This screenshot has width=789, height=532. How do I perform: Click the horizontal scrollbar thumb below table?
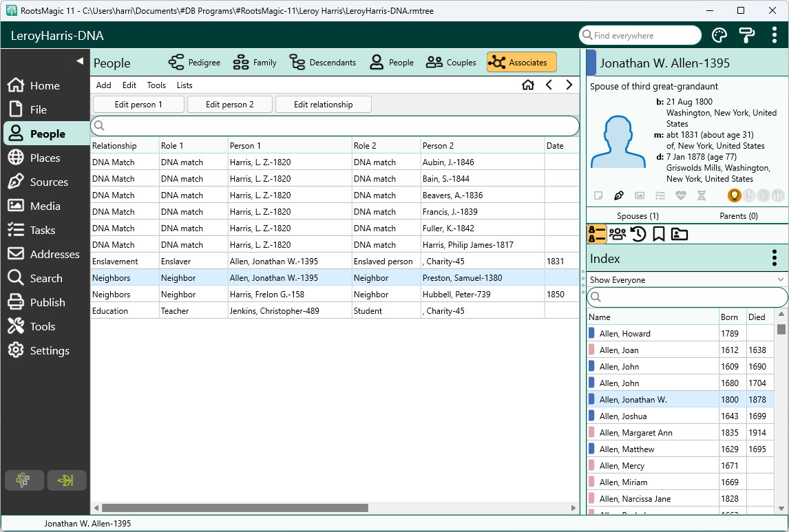235,508
